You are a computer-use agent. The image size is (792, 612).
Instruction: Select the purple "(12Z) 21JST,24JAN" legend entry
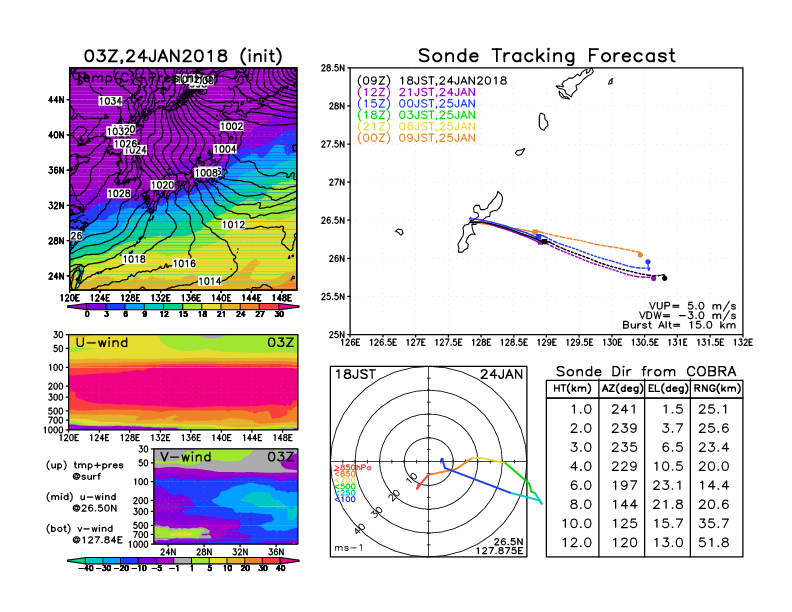[416, 92]
